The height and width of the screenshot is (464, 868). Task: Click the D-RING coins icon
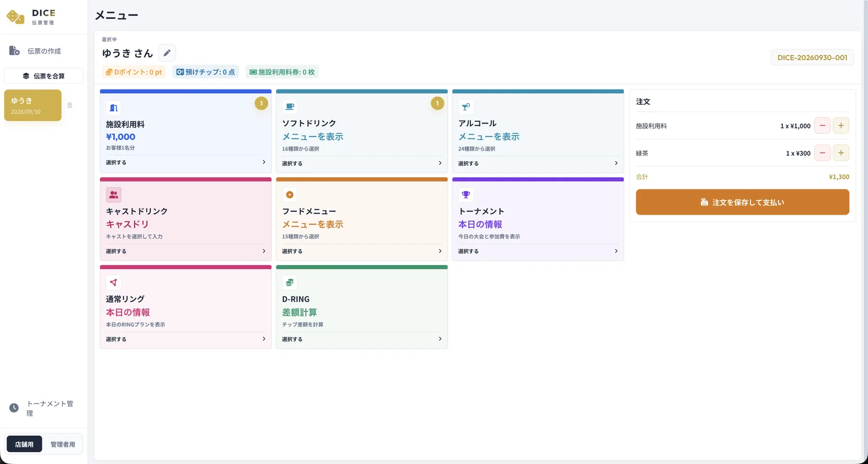tap(290, 282)
